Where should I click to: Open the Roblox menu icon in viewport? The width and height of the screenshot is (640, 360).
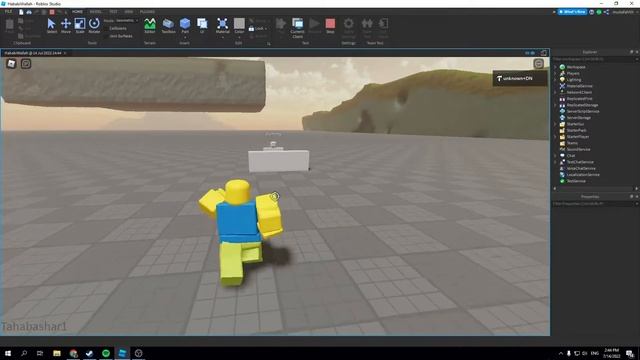click(11, 64)
